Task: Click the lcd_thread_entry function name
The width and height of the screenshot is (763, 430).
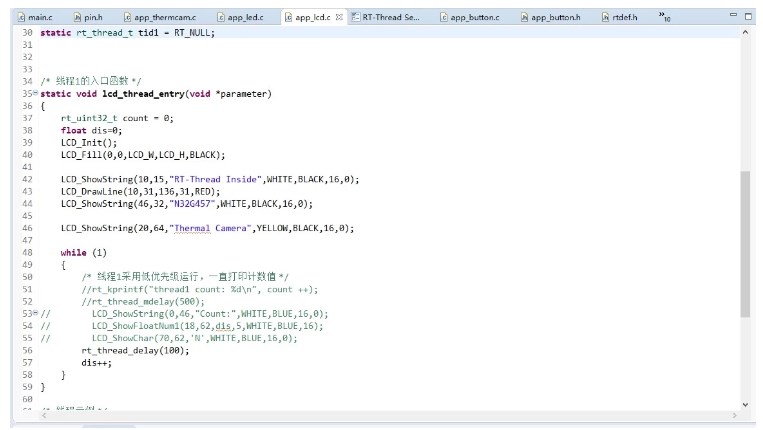Action: coord(144,94)
